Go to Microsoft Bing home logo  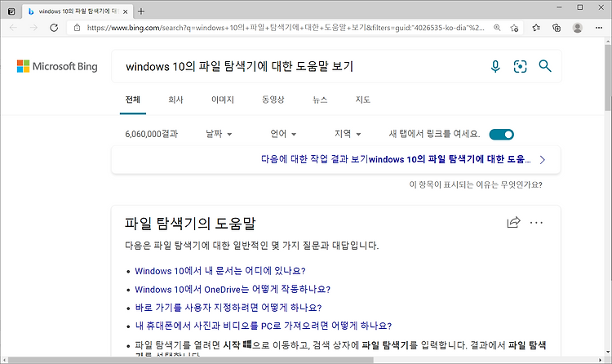(57, 66)
